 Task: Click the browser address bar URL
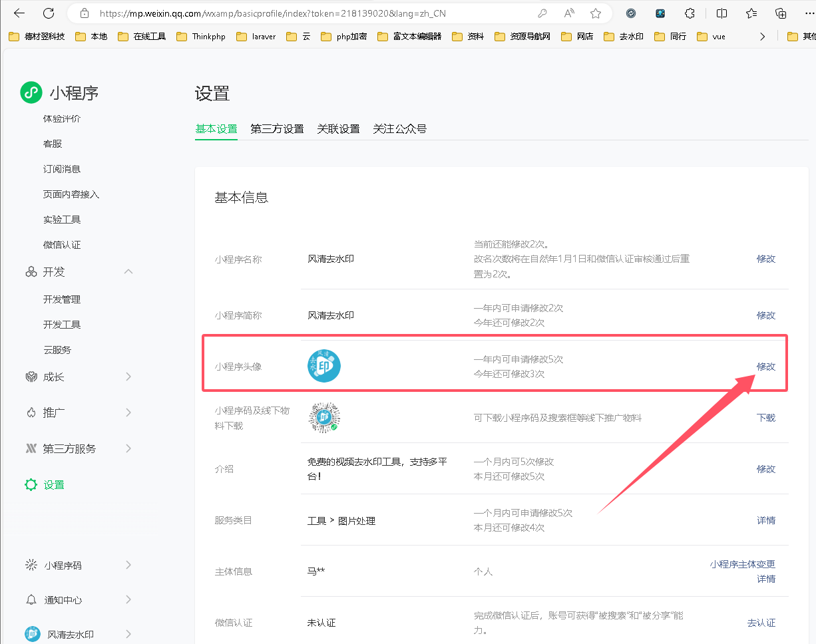pos(273,13)
